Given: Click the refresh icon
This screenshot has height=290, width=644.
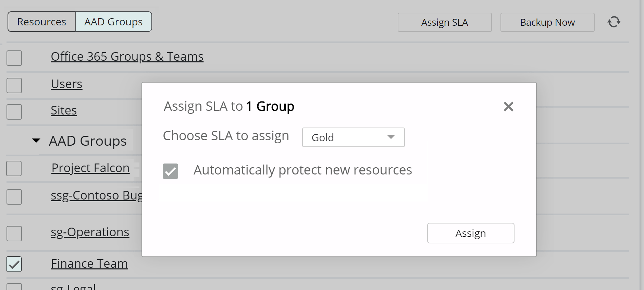Looking at the screenshot, I should click(614, 22).
